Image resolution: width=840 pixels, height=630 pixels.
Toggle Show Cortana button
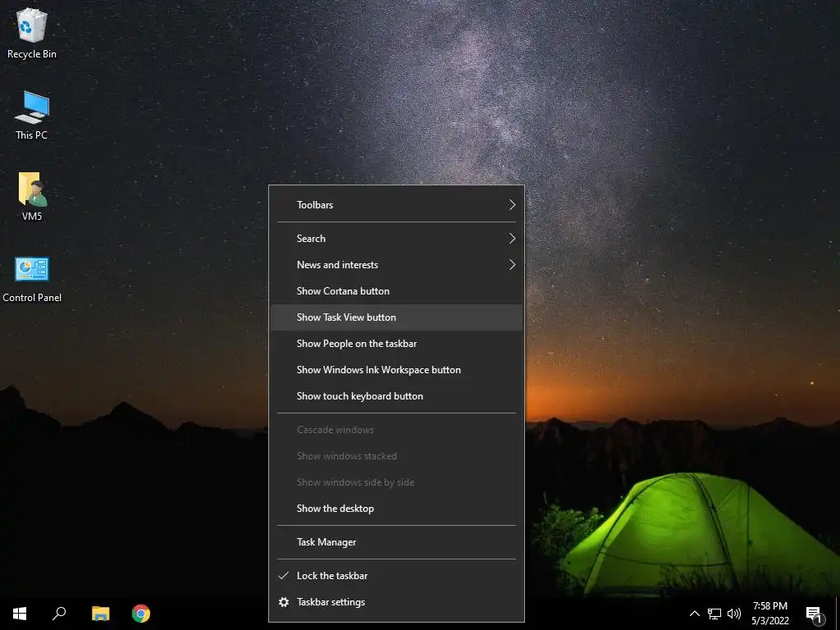[396, 291]
